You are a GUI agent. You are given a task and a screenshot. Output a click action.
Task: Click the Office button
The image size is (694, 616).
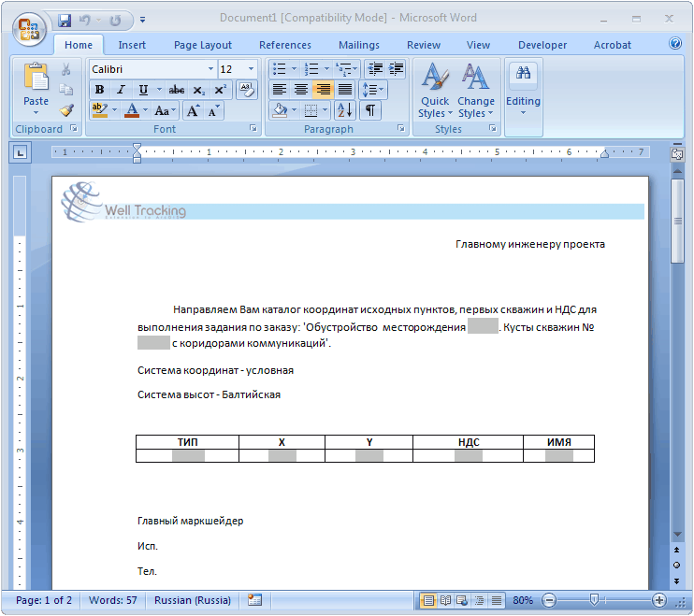point(28,25)
